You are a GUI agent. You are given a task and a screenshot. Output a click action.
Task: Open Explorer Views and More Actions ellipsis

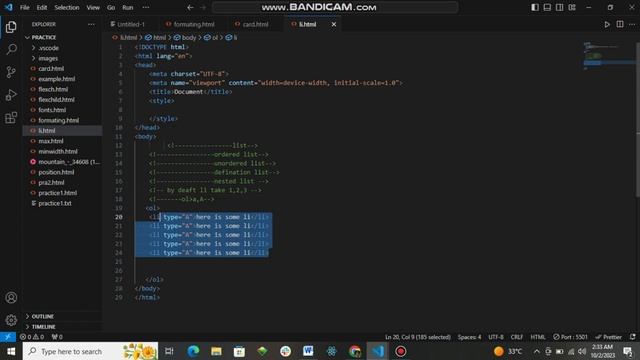[91, 24]
